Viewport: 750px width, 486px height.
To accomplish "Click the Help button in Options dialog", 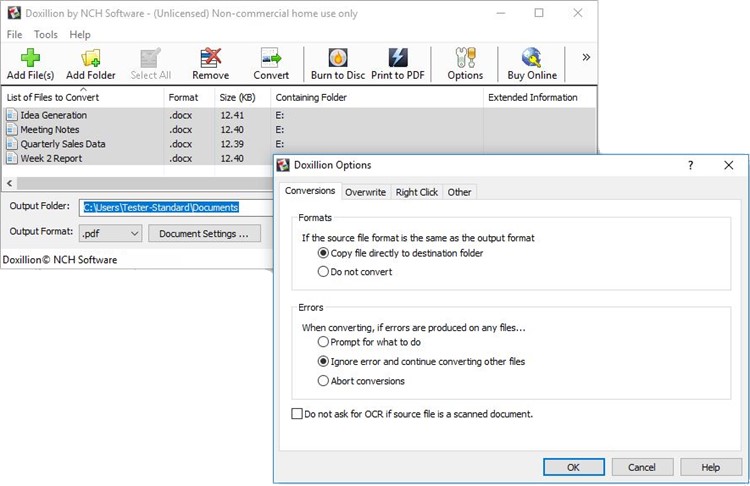I will [x=711, y=467].
